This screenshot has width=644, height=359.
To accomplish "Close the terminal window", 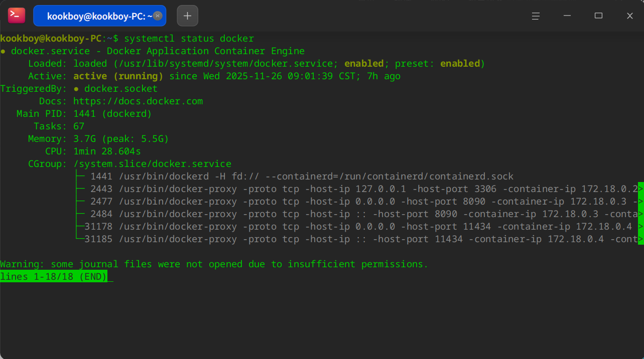I will click(629, 16).
